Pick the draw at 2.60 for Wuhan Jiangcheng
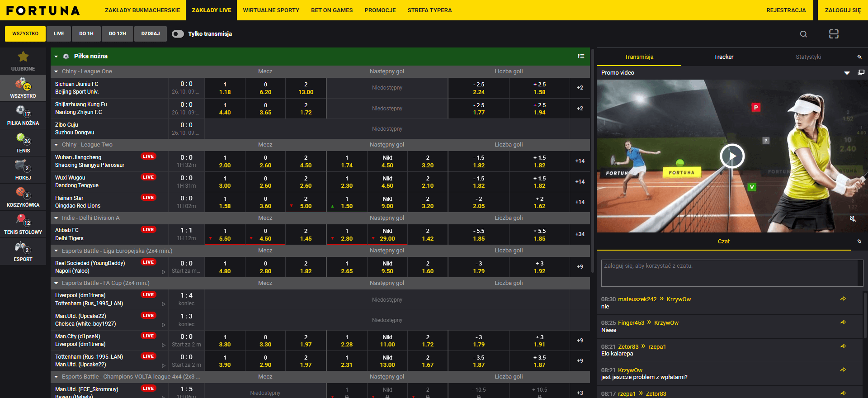The image size is (868, 398). (265, 161)
